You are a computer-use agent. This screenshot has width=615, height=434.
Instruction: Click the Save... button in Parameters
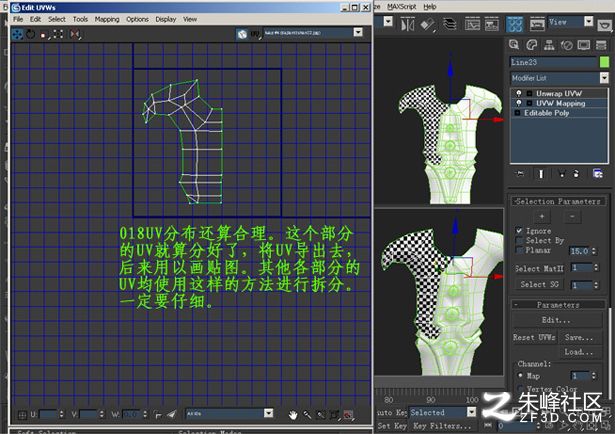click(580, 337)
